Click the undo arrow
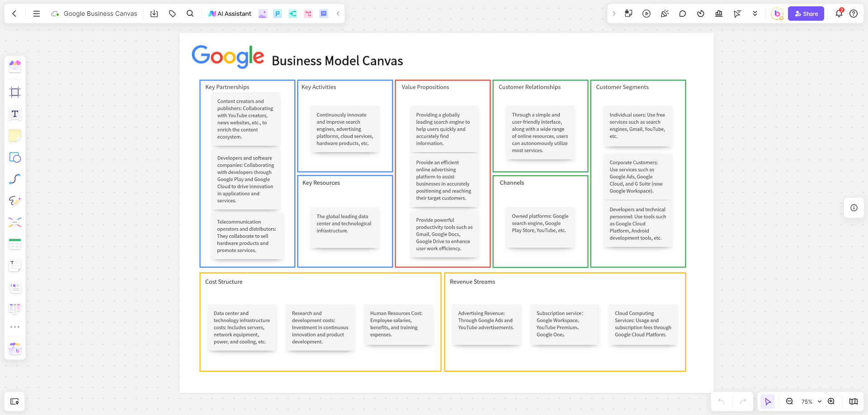 tap(721, 401)
